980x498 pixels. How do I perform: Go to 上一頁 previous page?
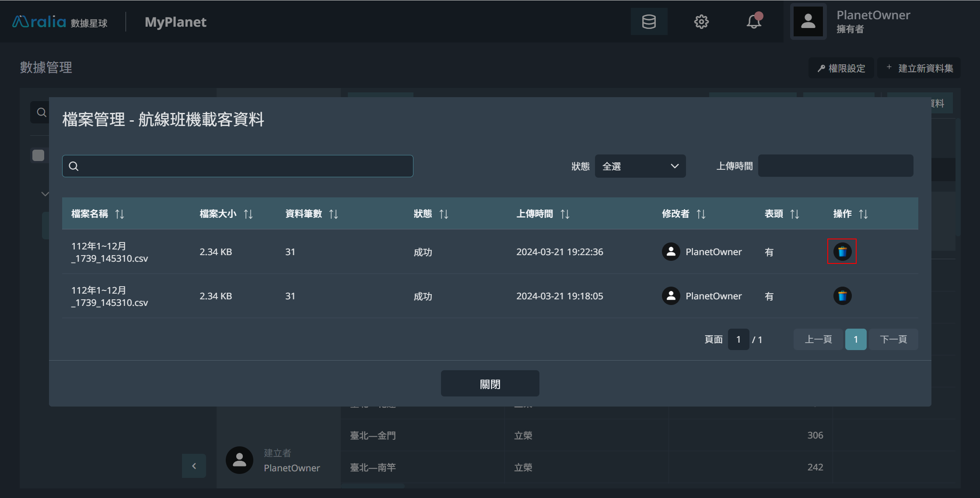818,340
